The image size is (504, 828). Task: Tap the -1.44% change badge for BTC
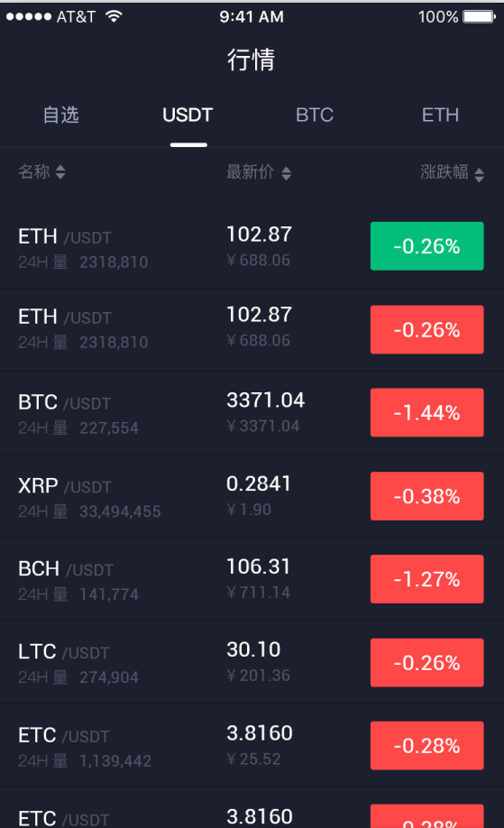click(x=427, y=412)
